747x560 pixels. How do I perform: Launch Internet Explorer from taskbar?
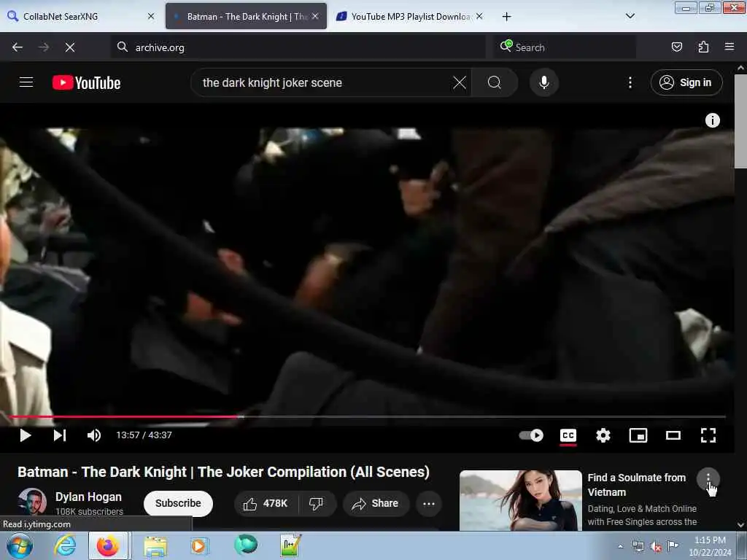[x=65, y=545]
